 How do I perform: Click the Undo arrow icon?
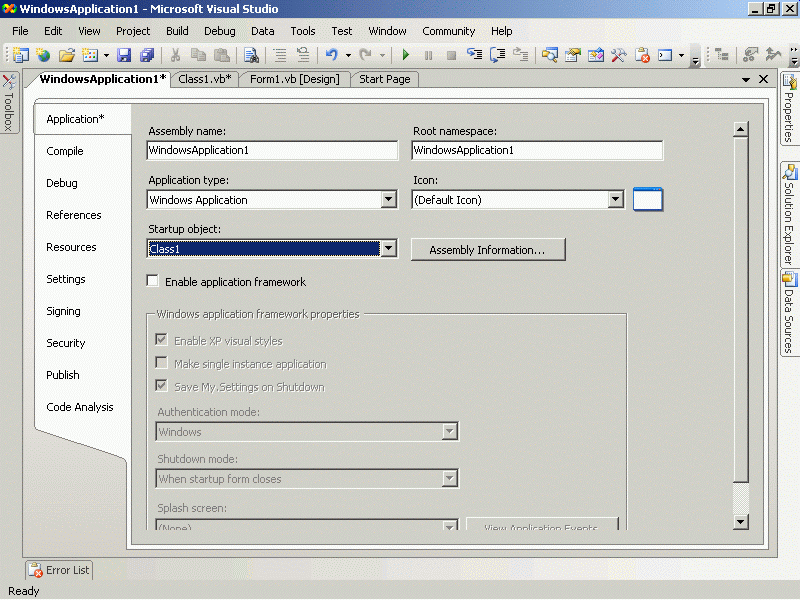[x=331, y=55]
